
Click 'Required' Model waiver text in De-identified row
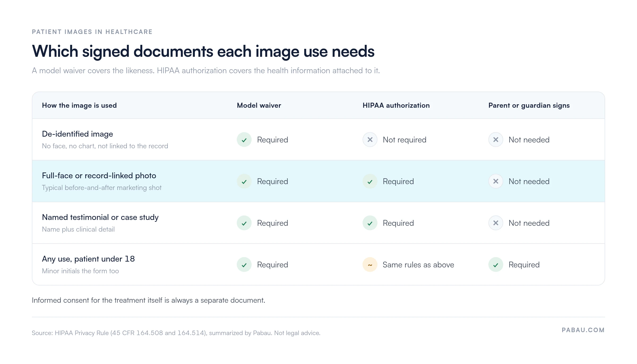273,140
